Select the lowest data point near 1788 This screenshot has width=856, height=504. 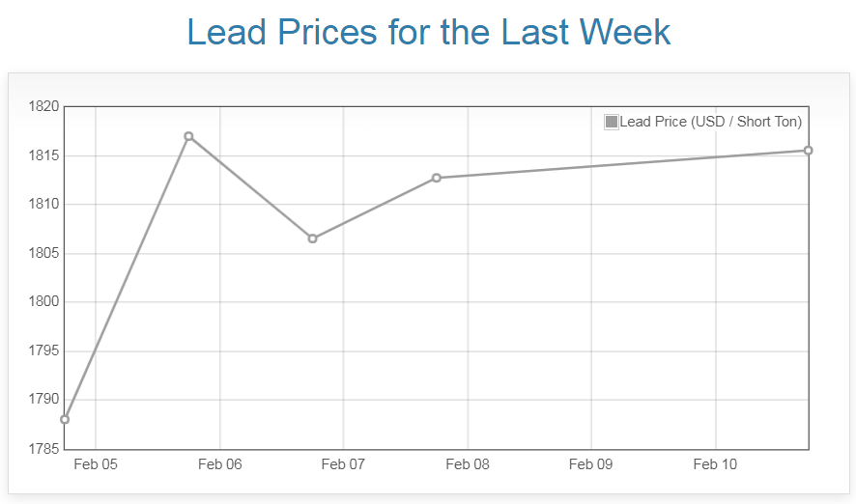pos(65,419)
